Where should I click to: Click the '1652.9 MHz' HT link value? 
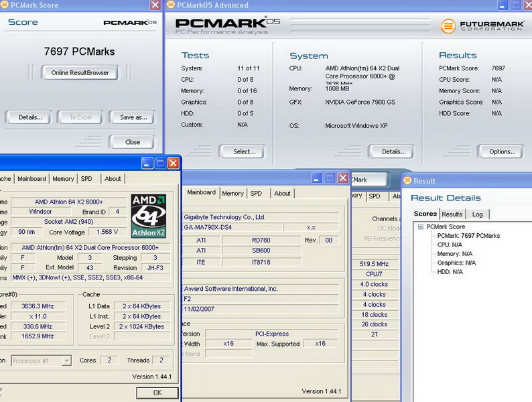pyautogui.click(x=38, y=336)
